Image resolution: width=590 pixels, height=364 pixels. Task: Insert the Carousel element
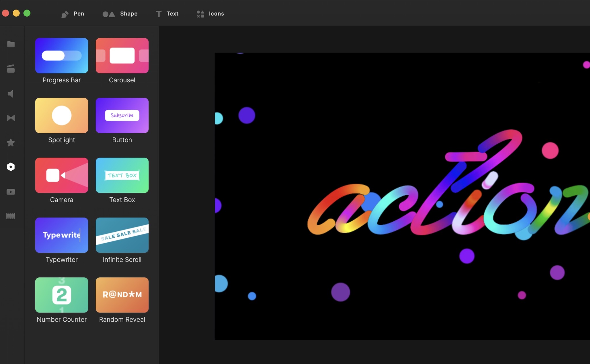click(122, 55)
